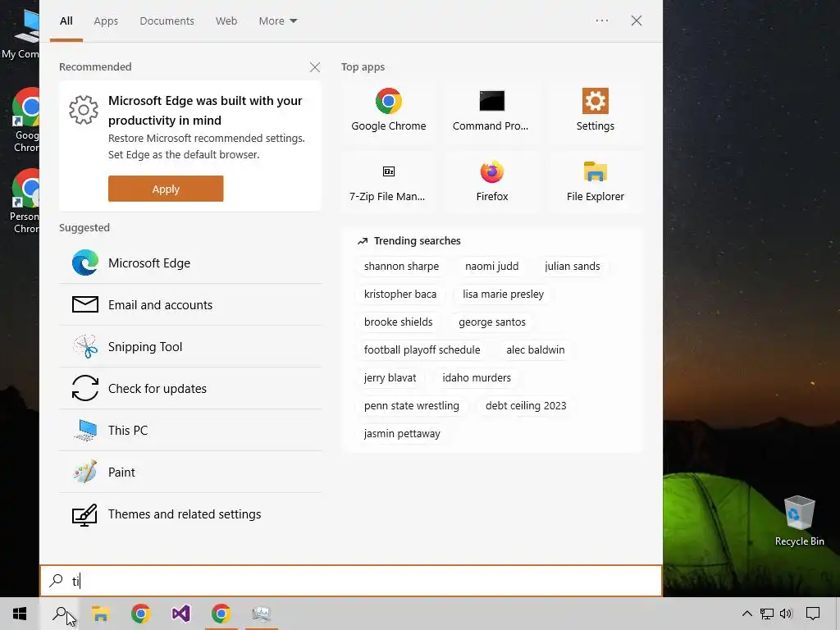Screen dimensions: 840x630
Task: Search trending football playoff schedule
Action: tap(422, 349)
